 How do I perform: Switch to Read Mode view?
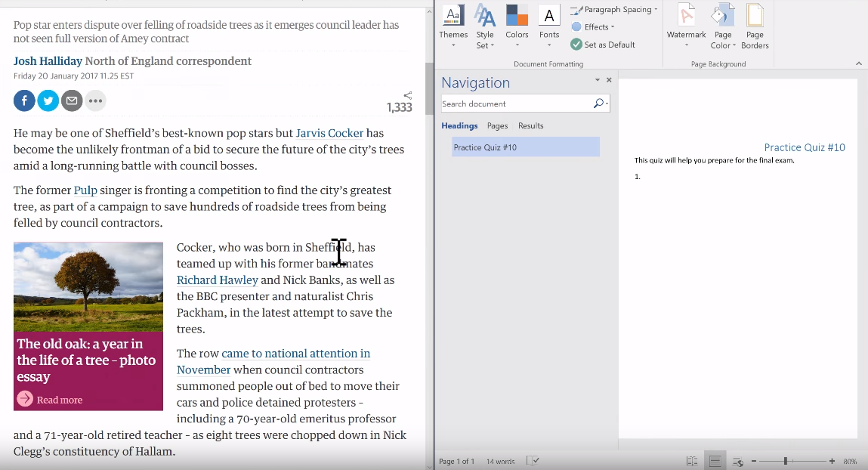click(692, 461)
